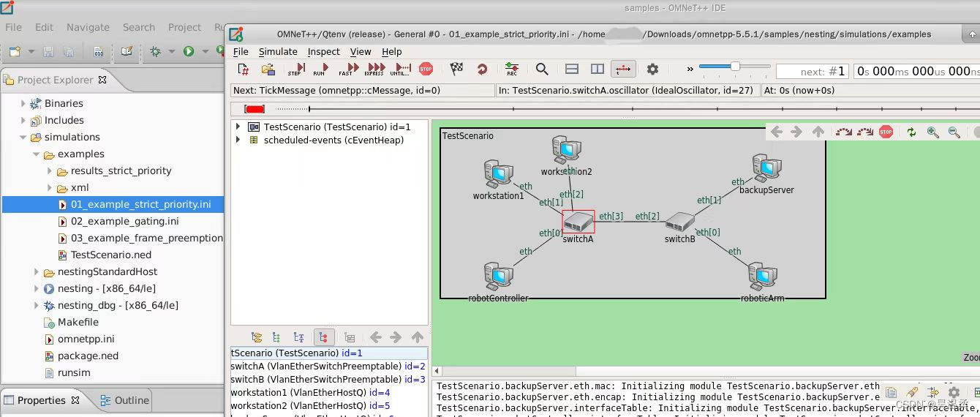Expand the nestingStandardHost folder

coord(36,272)
